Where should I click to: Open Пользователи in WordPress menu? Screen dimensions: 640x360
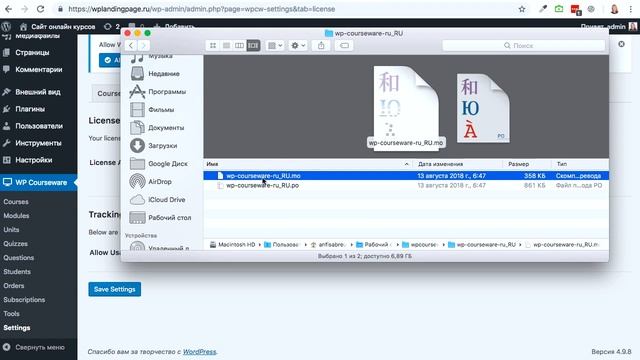[x=38, y=126]
